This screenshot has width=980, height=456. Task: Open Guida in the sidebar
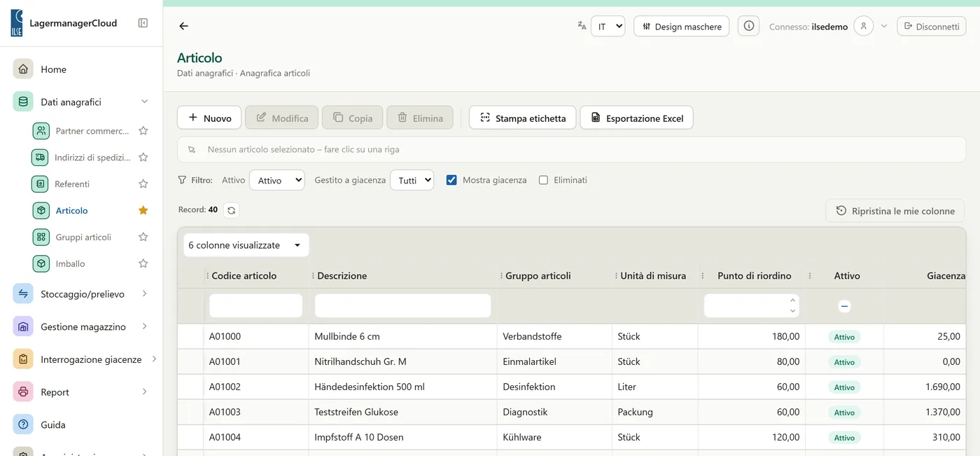(x=53, y=424)
